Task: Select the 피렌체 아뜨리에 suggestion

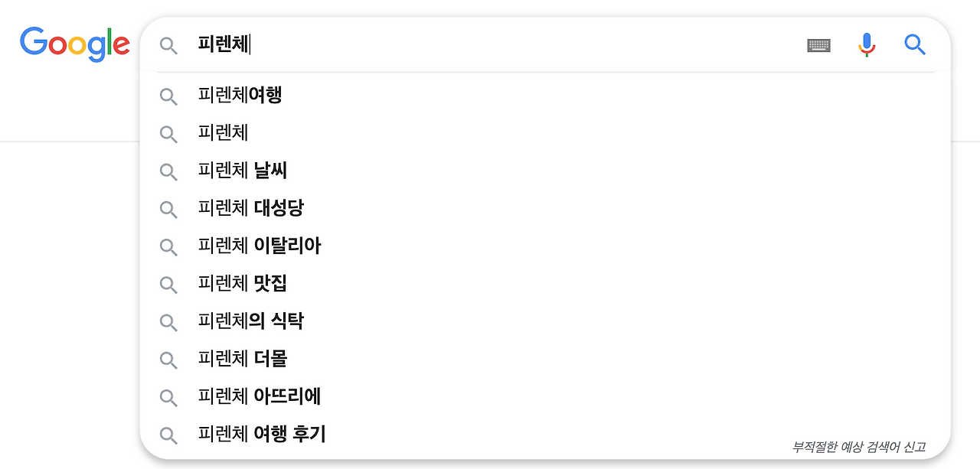Action: (x=260, y=396)
